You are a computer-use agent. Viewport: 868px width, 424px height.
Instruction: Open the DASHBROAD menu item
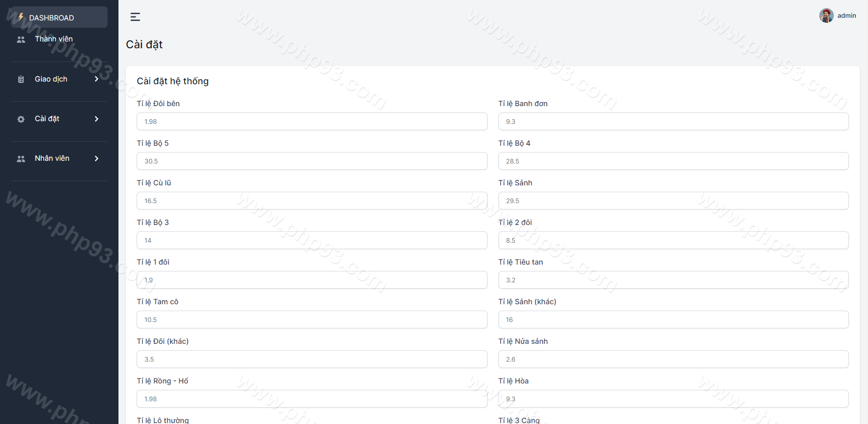[51, 18]
